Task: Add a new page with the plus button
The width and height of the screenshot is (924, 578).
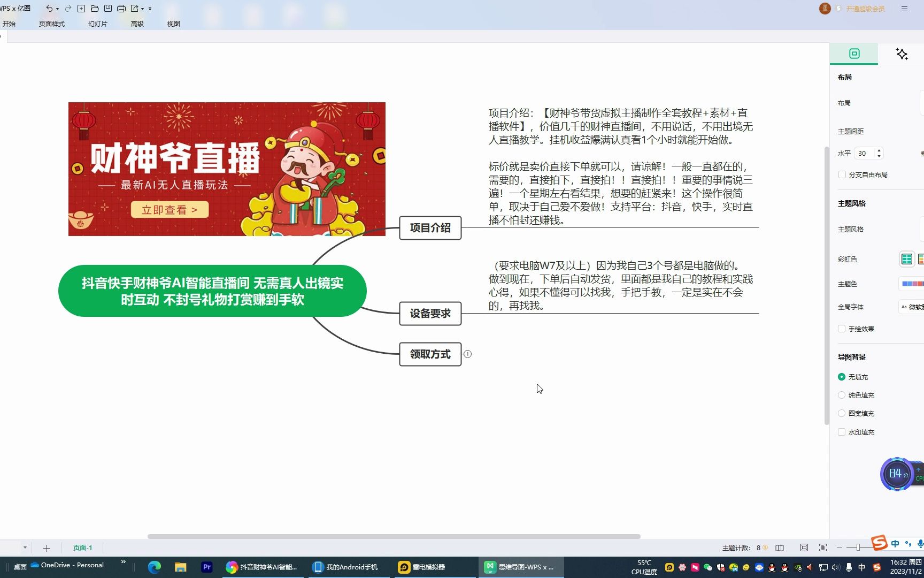Action: click(47, 547)
